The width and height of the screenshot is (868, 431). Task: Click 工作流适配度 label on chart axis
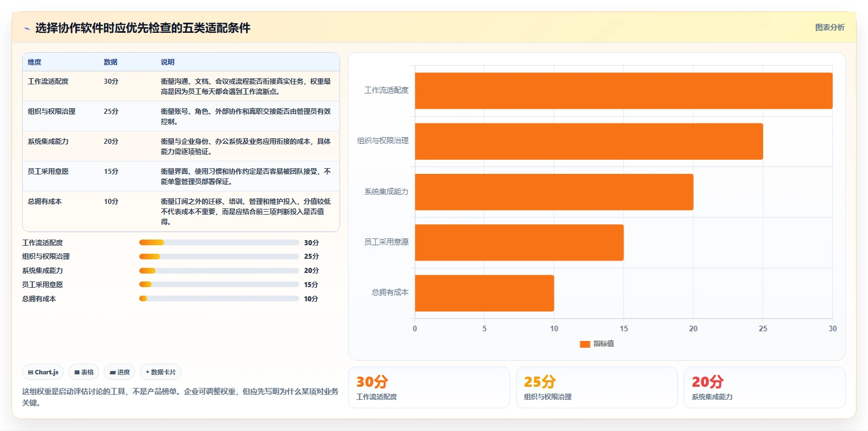coord(386,91)
